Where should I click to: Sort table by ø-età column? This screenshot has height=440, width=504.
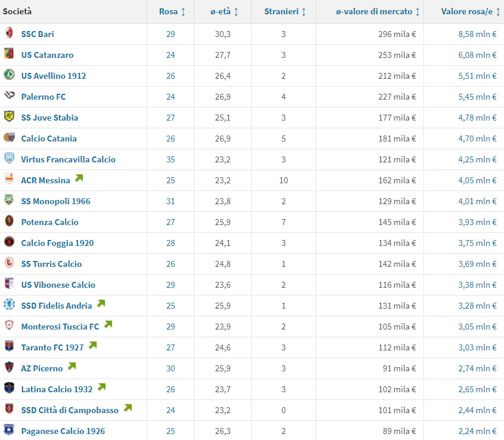(224, 11)
